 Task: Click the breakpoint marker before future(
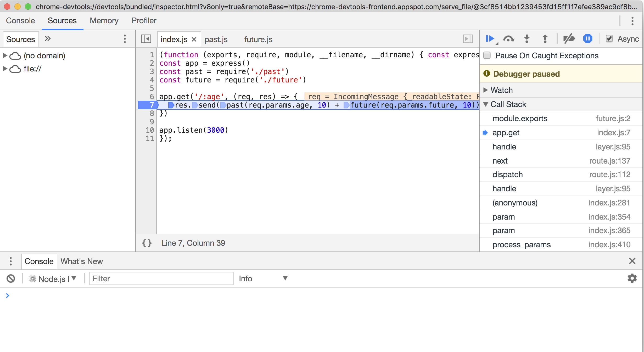click(346, 105)
